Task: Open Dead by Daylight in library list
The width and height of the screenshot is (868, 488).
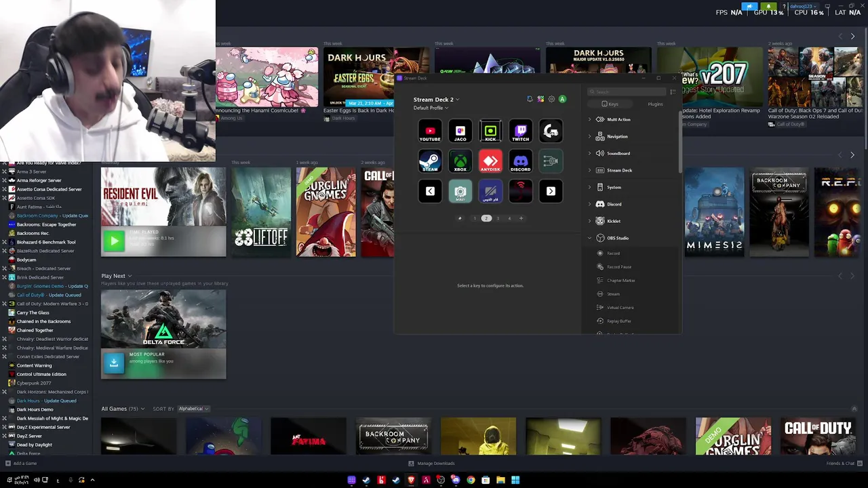Action: pyautogui.click(x=34, y=445)
